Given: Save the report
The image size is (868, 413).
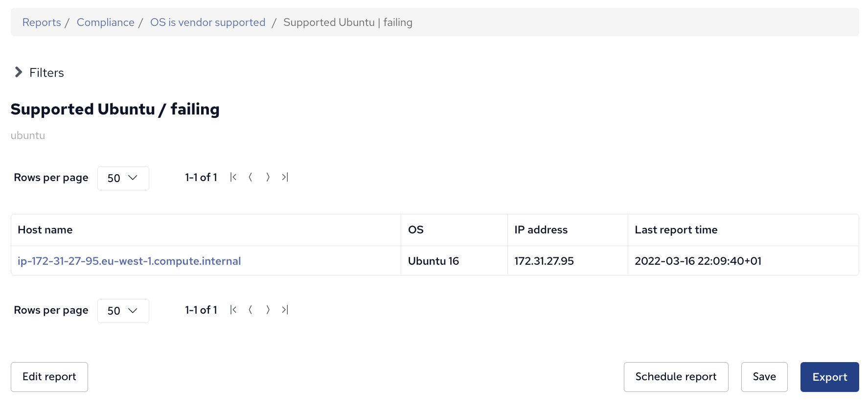Looking at the screenshot, I should 764,377.
